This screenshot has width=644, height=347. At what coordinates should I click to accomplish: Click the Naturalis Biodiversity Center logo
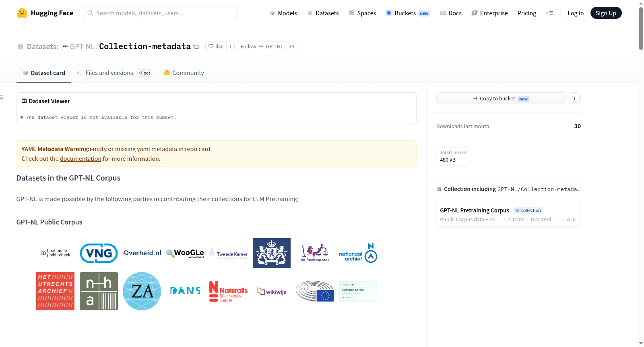pos(228,291)
